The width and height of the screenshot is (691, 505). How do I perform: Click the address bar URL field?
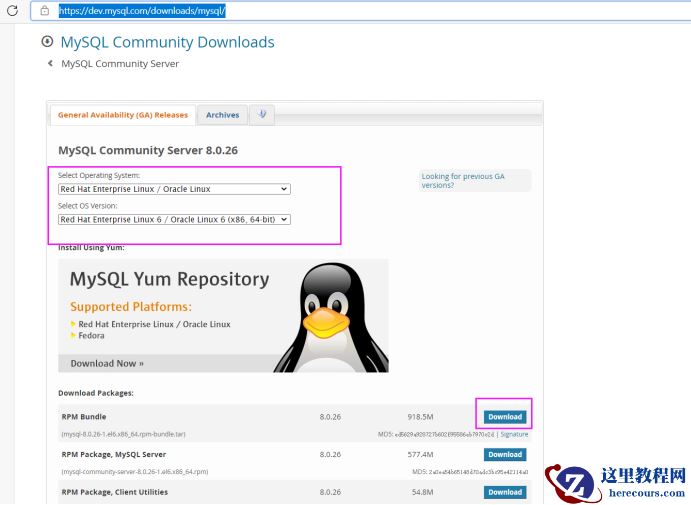[361, 11]
